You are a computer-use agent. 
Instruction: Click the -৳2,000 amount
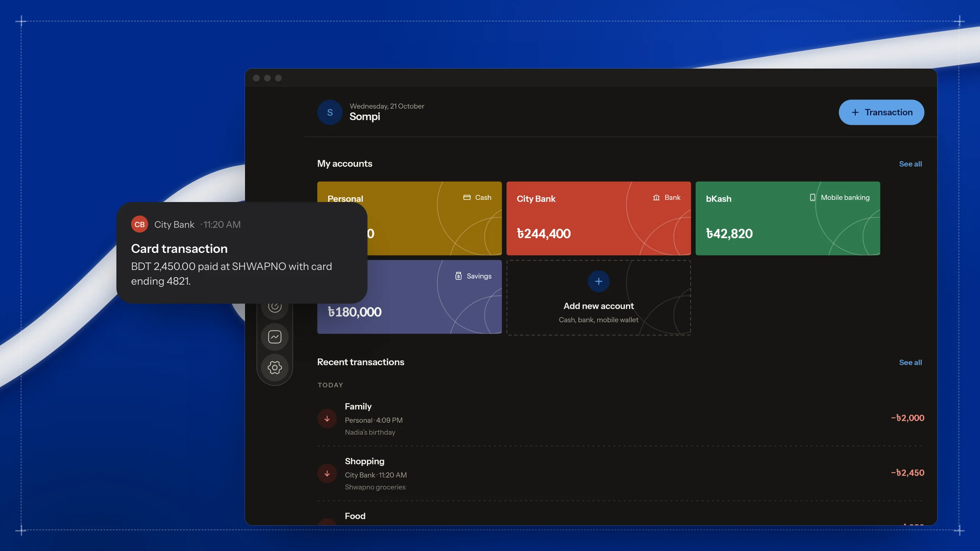[907, 418]
